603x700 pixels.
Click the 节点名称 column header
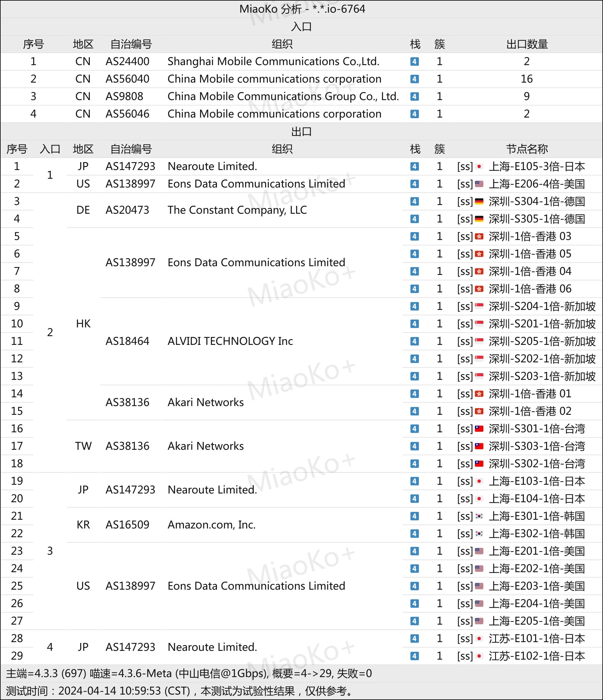527,149
